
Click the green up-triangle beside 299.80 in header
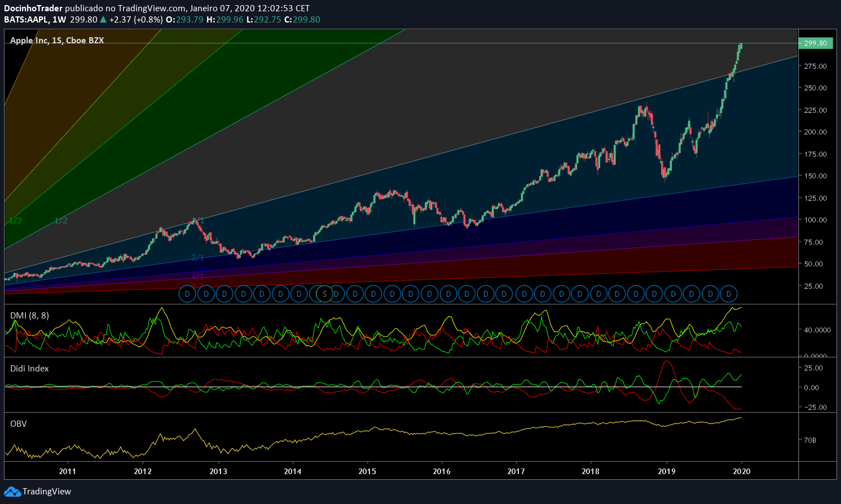click(103, 20)
